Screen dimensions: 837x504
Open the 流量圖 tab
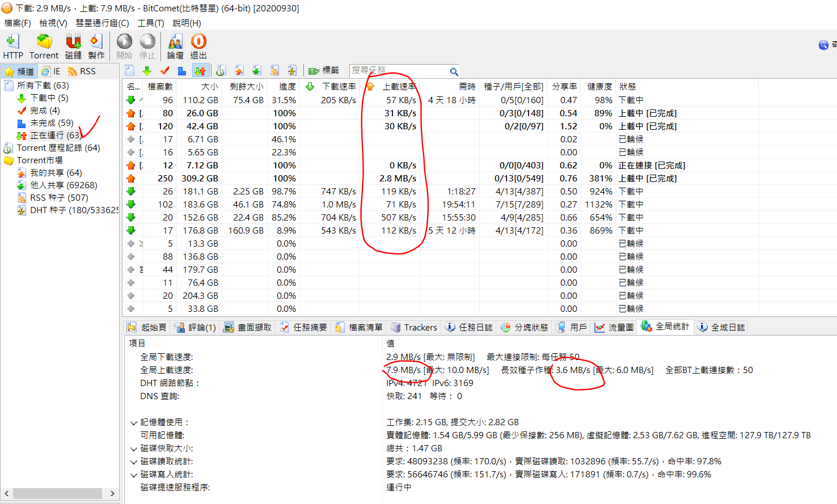click(x=614, y=327)
